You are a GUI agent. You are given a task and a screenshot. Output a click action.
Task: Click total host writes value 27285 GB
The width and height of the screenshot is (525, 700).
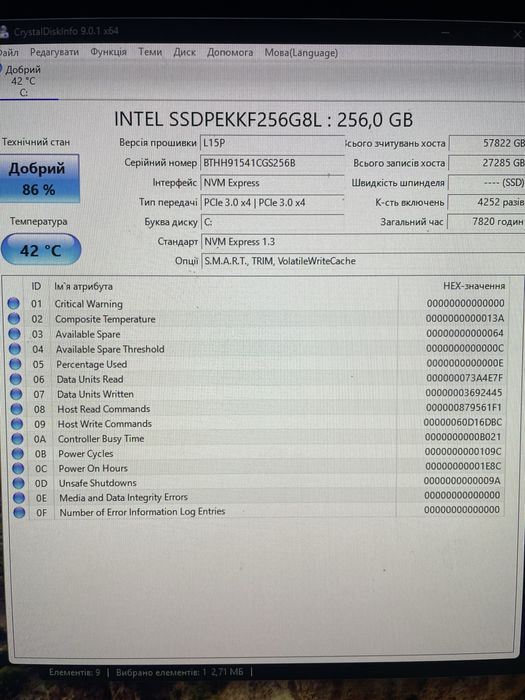pos(487,163)
